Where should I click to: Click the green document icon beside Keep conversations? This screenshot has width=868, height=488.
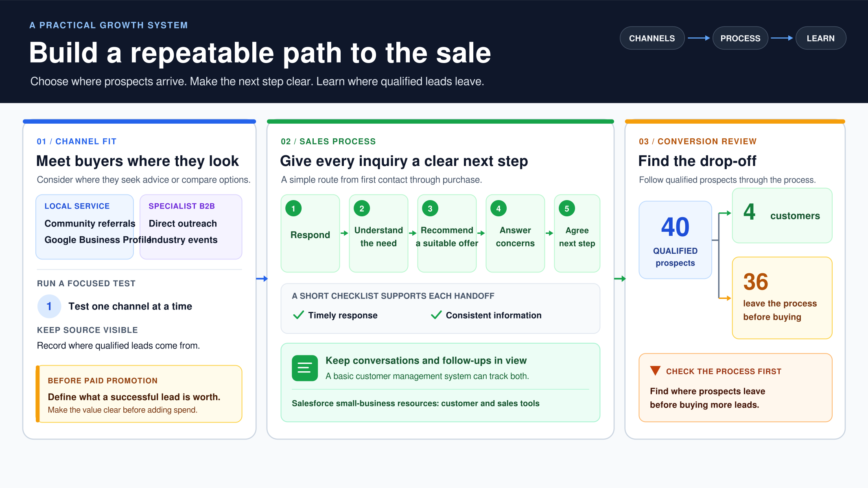305,368
